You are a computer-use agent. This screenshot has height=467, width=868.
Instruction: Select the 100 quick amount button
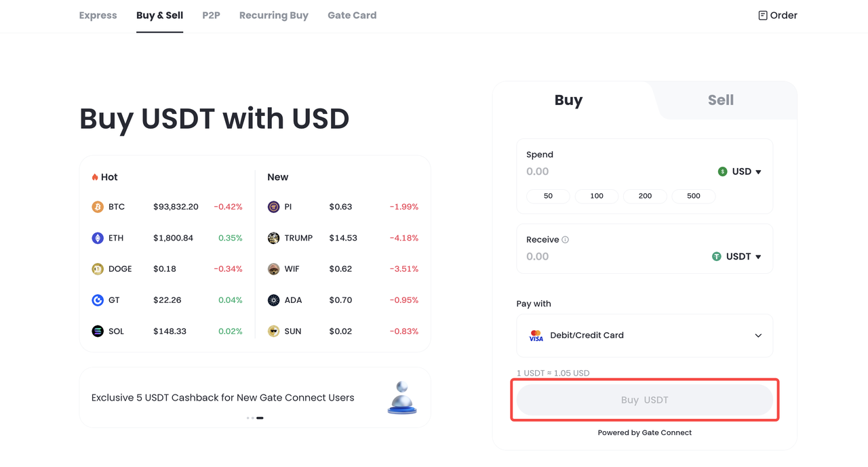click(597, 196)
